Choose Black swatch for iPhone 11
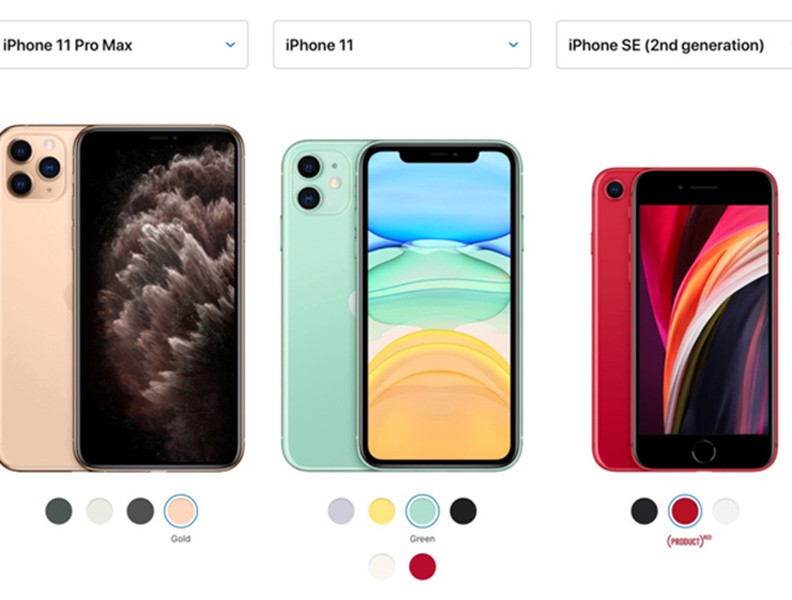 click(463, 511)
